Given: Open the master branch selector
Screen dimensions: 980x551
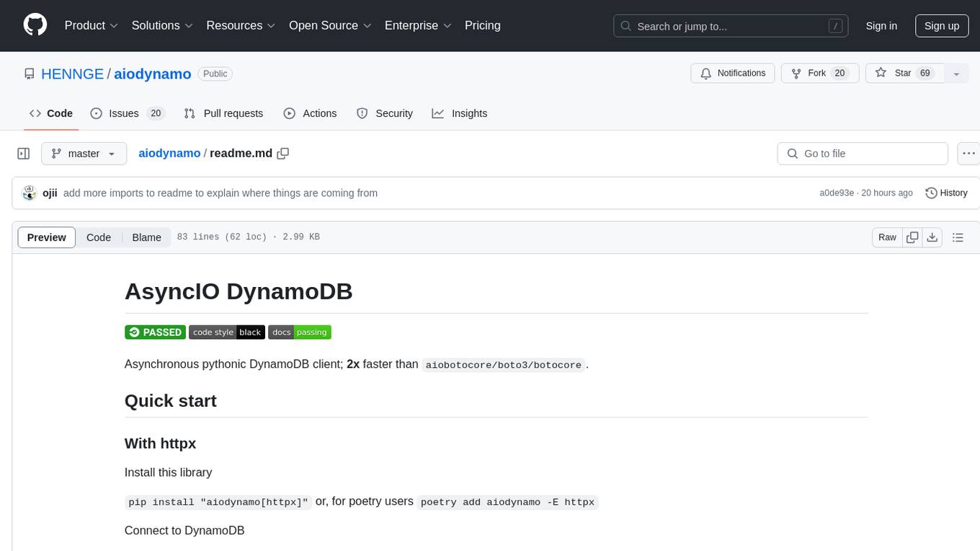Looking at the screenshot, I should pyautogui.click(x=84, y=154).
